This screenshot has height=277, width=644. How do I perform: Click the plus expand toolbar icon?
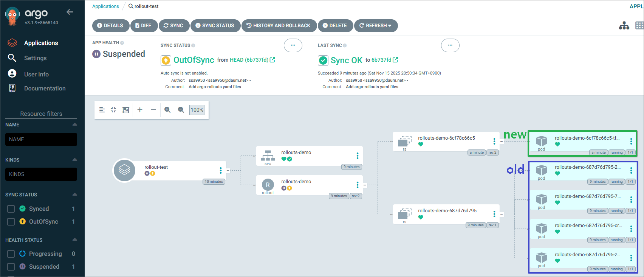(x=140, y=110)
